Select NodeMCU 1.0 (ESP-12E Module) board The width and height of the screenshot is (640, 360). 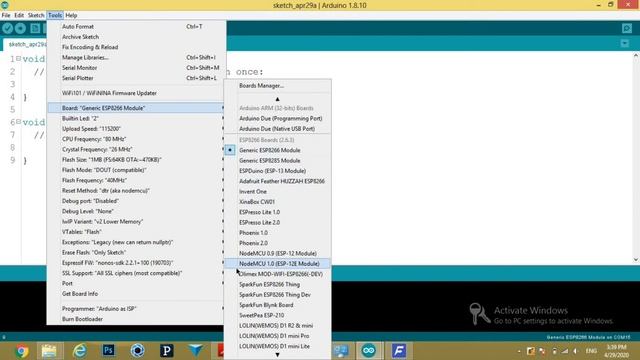[278, 264]
